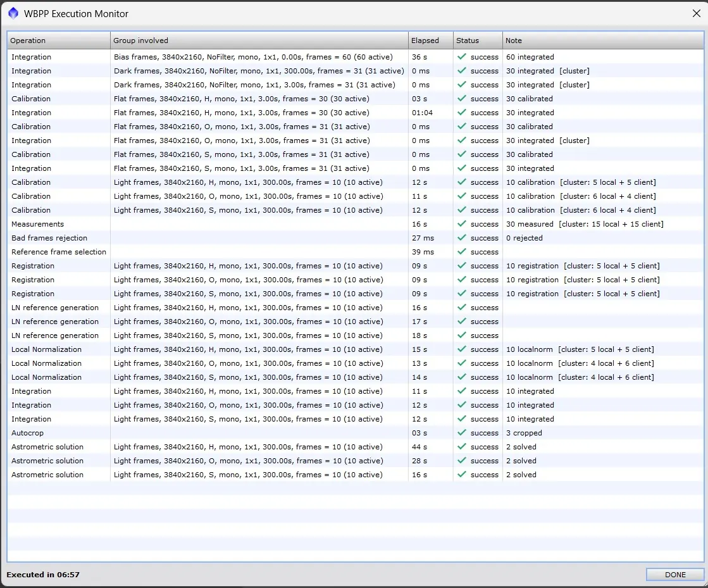
Task: Click checkmark in the 28 s elapsed row
Action: click(x=461, y=461)
